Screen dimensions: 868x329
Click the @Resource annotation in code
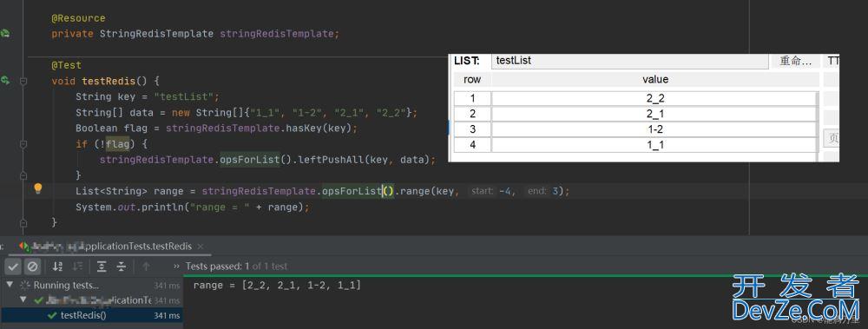[78, 18]
